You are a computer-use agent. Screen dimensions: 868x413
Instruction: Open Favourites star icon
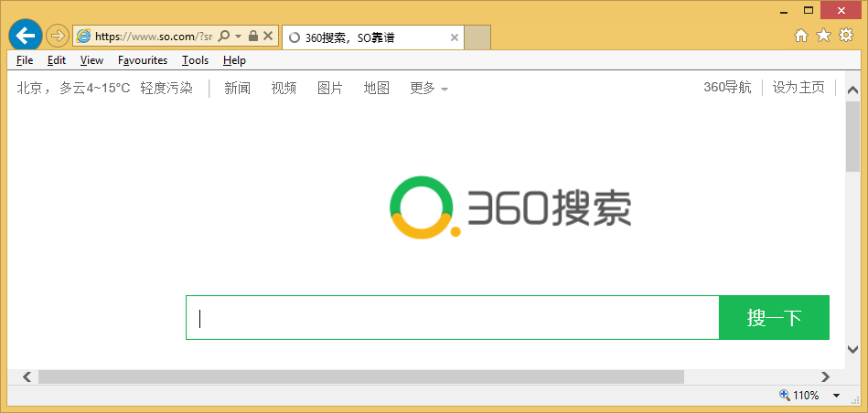point(824,36)
